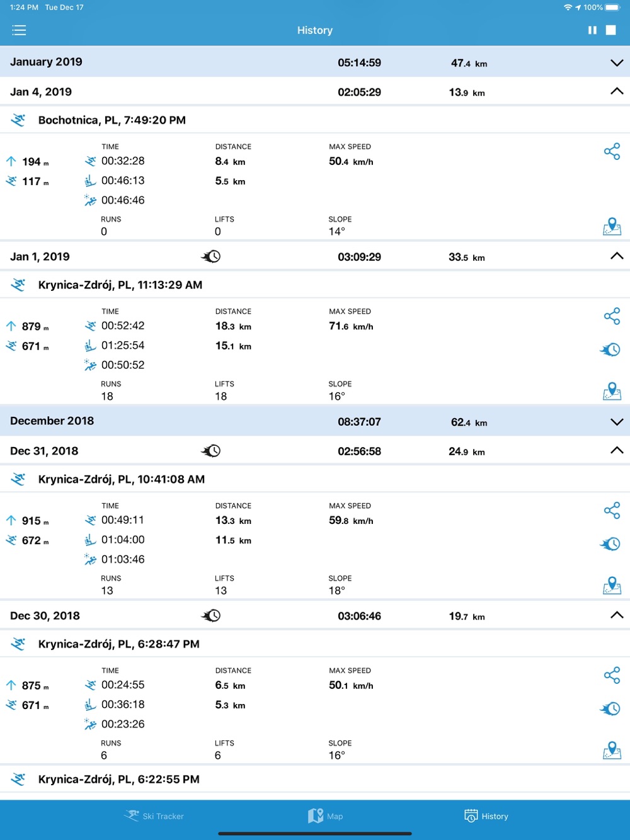Open map for Dec 31 session

612,586
